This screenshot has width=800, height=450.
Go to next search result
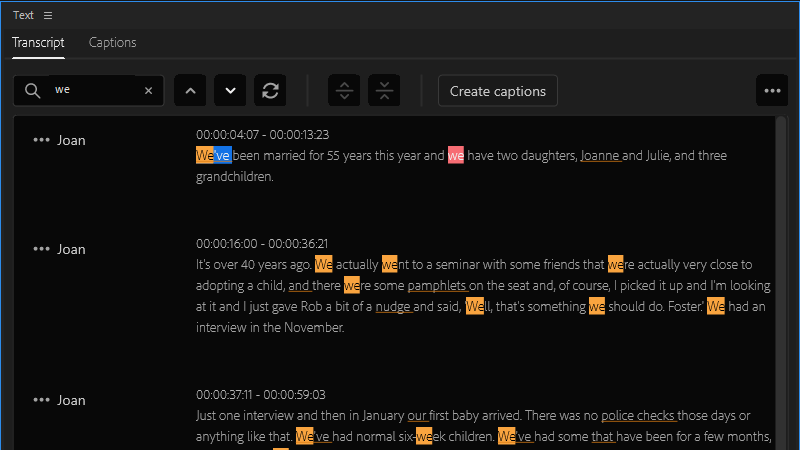(230, 91)
